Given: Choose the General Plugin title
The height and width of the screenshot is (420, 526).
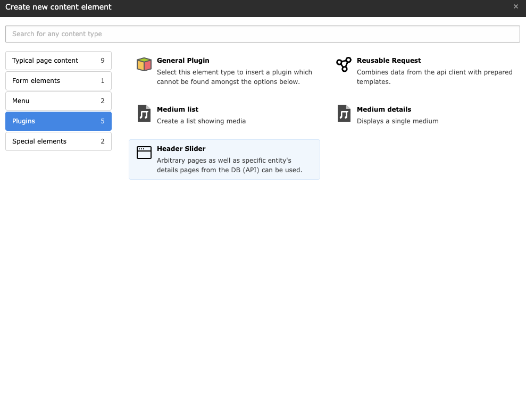Looking at the screenshot, I should pyautogui.click(x=183, y=61).
